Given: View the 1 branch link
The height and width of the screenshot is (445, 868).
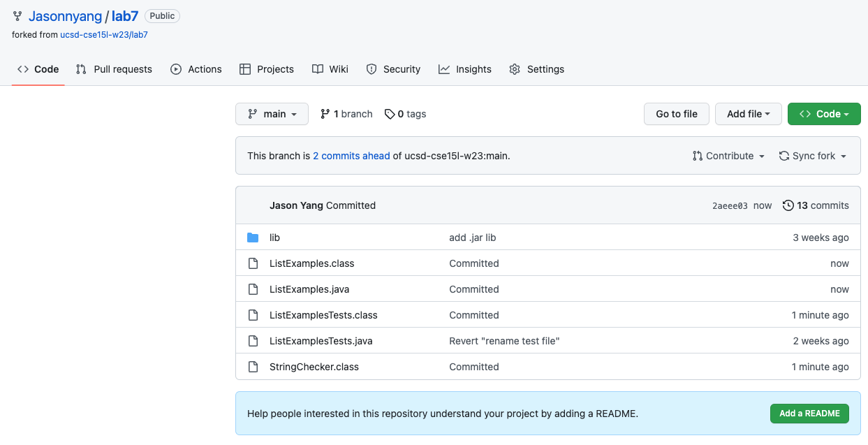Looking at the screenshot, I should 346,114.
